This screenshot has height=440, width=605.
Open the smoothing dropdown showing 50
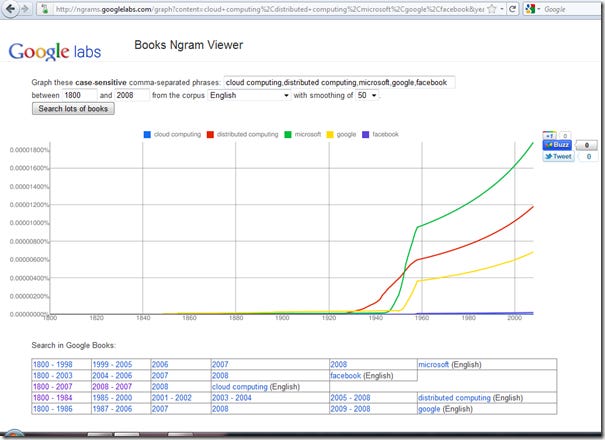click(367, 95)
